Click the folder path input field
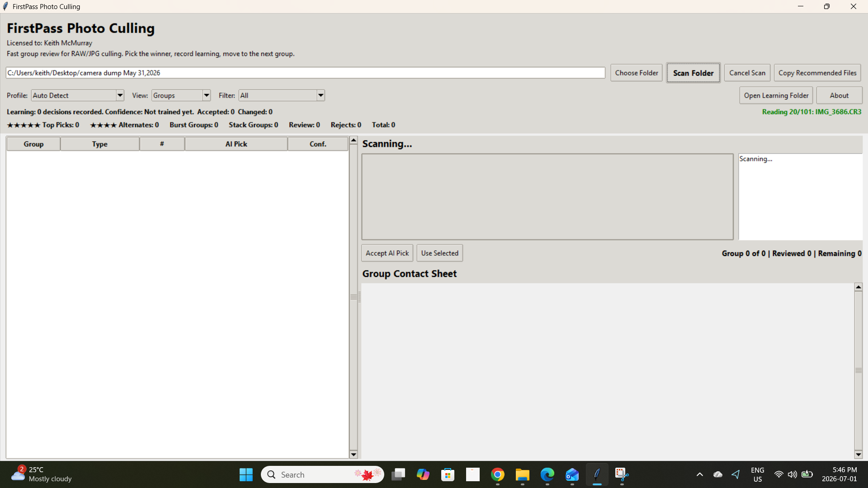Screen dimensions: 868x488 pyautogui.click(x=305, y=73)
